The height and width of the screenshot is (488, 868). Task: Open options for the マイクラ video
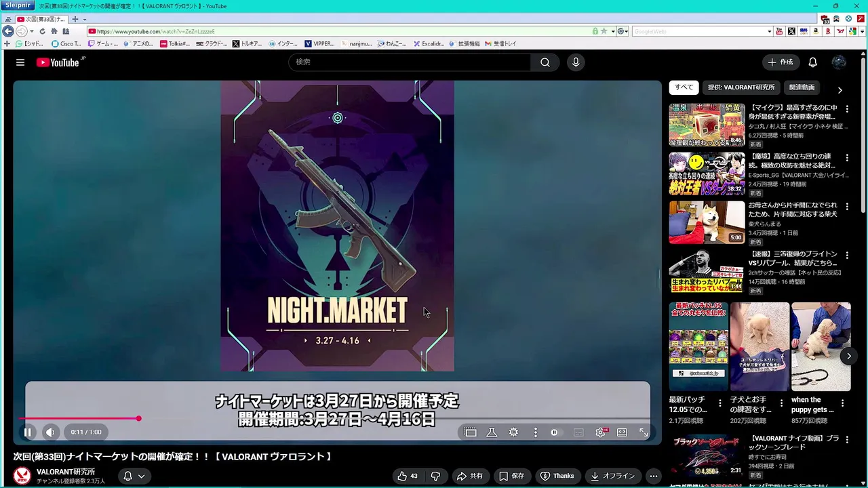[847, 108]
